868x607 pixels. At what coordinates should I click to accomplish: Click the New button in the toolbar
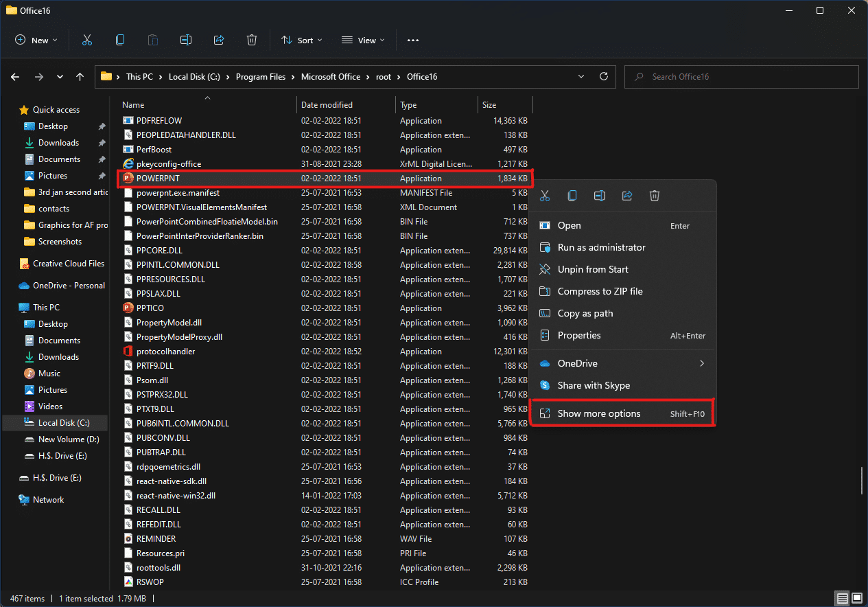point(36,41)
